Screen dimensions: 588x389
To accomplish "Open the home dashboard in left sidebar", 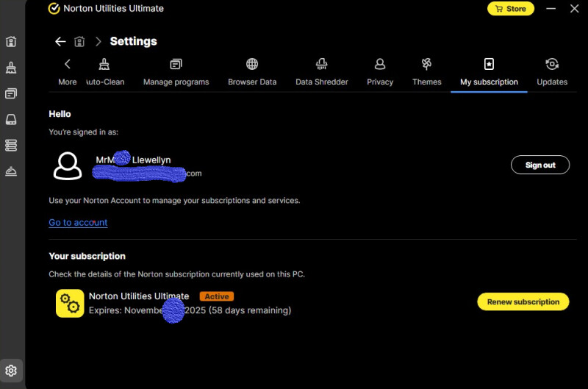I will pos(11,42).
